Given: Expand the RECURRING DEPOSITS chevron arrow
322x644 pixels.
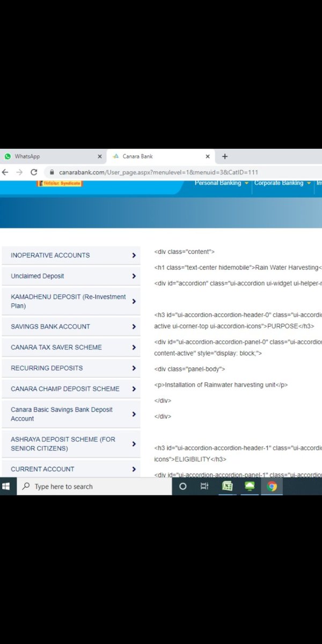Looking at the screenshot, I should pos(134,368).
